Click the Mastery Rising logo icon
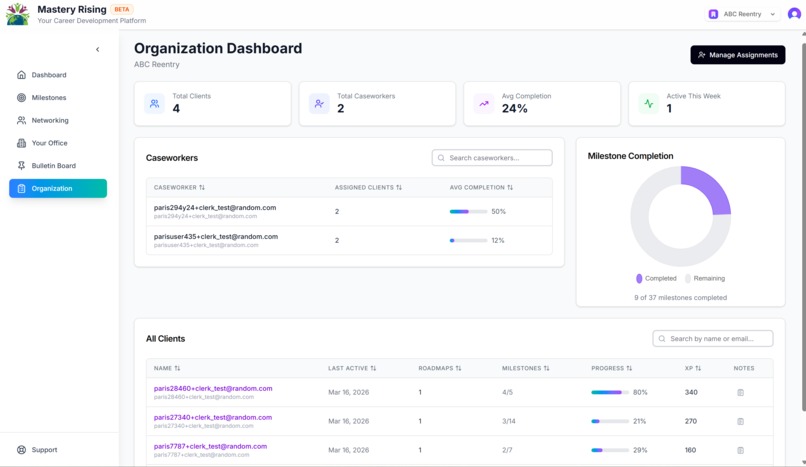Screen dimensions: 806x467 tap(17, 14)
